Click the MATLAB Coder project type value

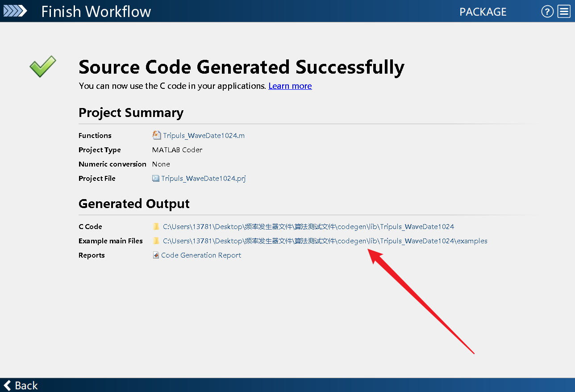coord(177,150)
